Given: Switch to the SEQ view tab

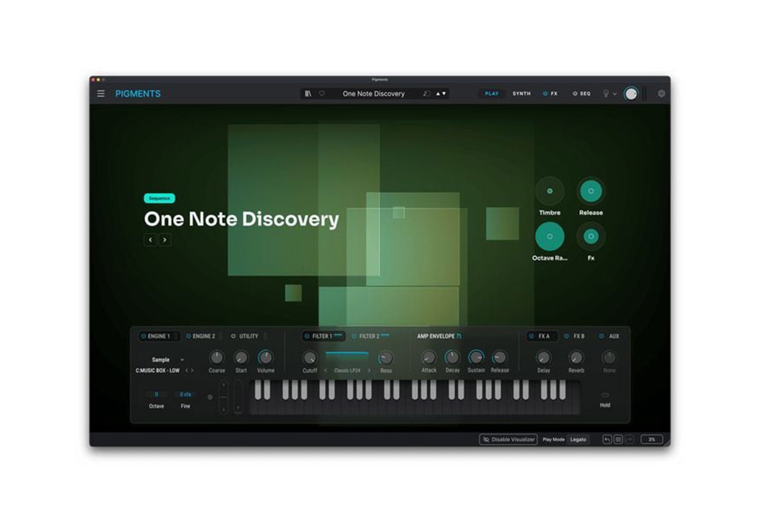Looking at the screenshot, I should pos(585,94).
